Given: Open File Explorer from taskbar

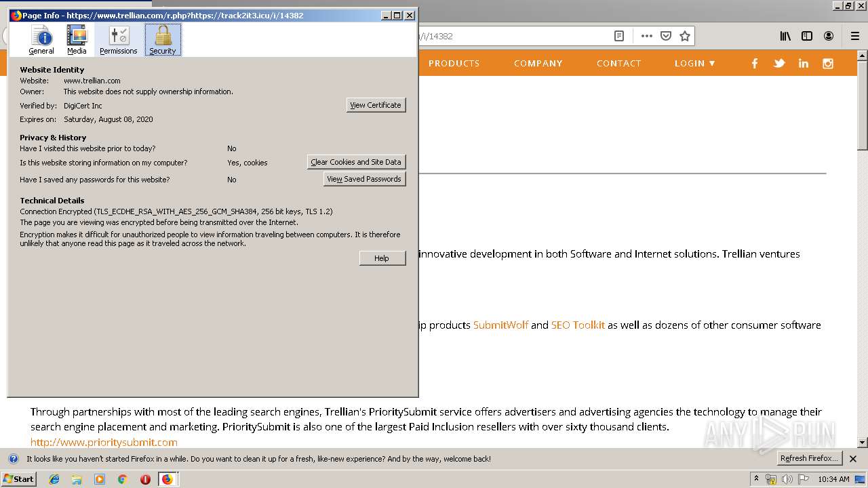Looking at the screenshot, I should pyautogui.click(x=77, y=479).
